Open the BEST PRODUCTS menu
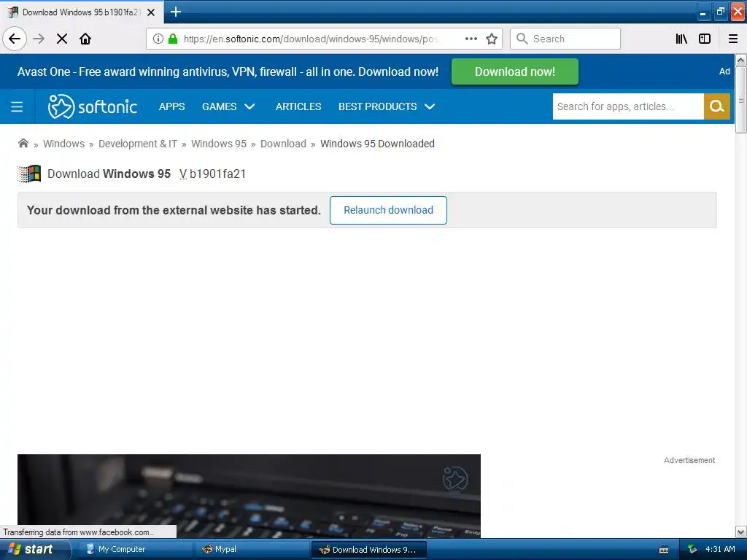Image resolution: width=747 pixels, height=560 pixels. click(377, 106)
